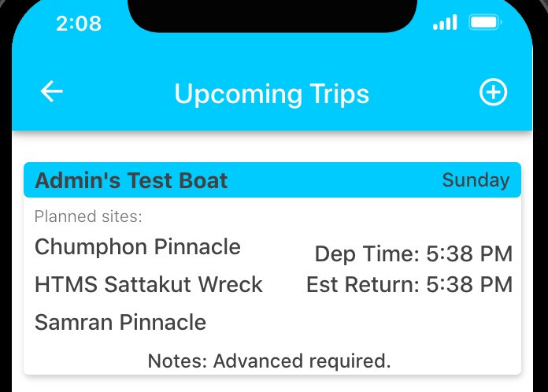Tap the Planned sites label
The height and width of the screenshot is (392, 548).
click(88, 216)
